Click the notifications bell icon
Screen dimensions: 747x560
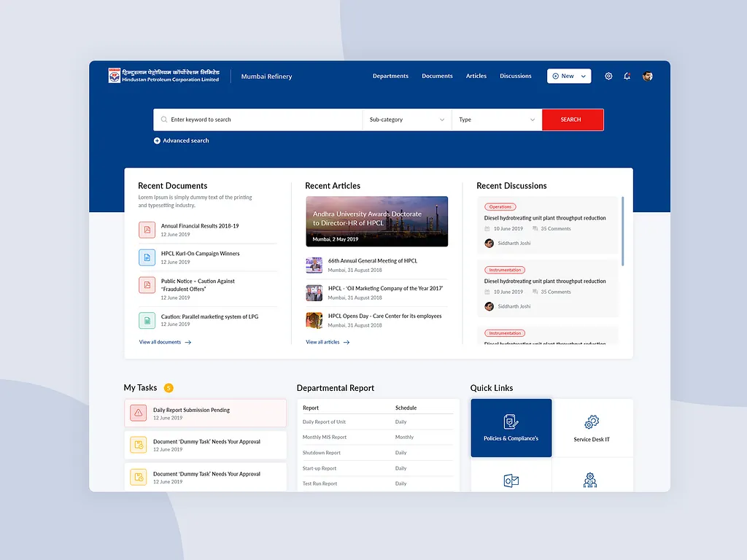point(627,76)
